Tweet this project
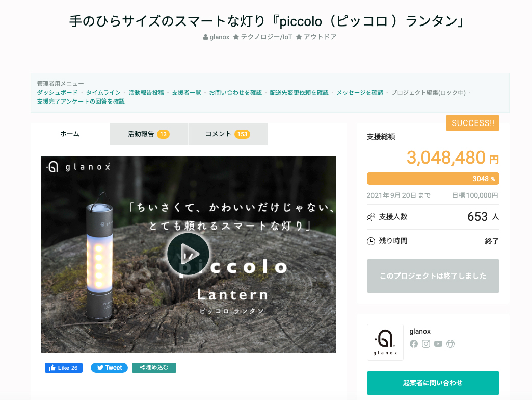Viewport: 532px width, 400px height. pyautogui.click(x=109, y=368)
